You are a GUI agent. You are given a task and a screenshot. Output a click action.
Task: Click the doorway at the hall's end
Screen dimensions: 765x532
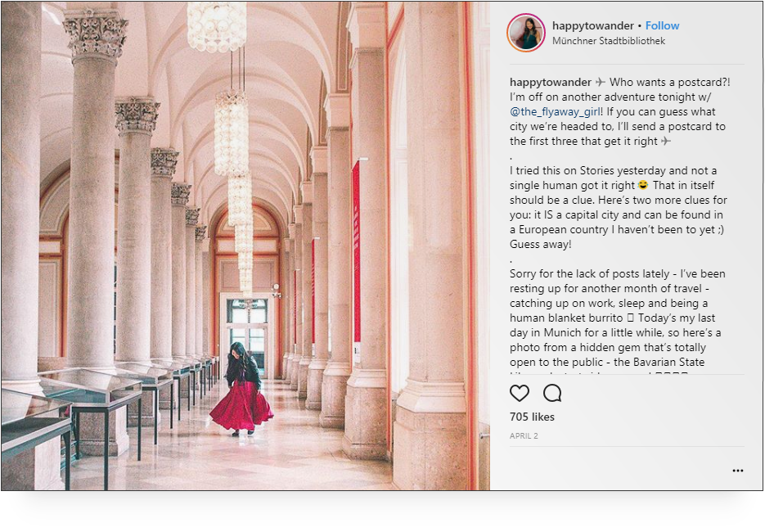[246, 336]
